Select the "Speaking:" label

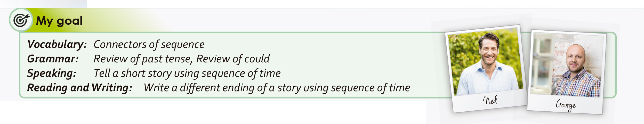coord(52,73)
